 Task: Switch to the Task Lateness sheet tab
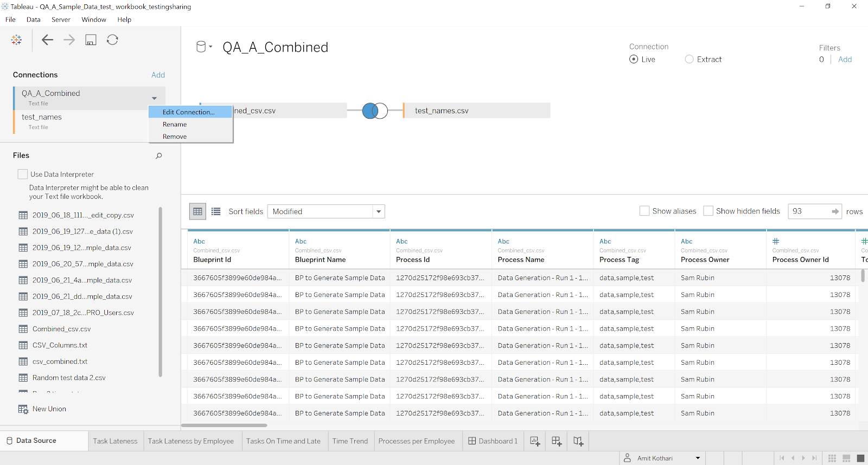click(x=115, y=441)
